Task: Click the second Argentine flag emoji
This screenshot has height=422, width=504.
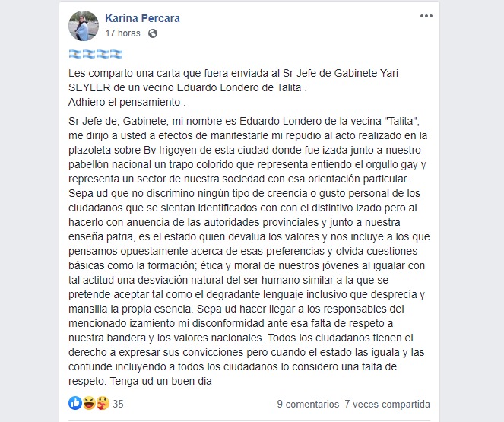Action: click(x=89, y=54)
